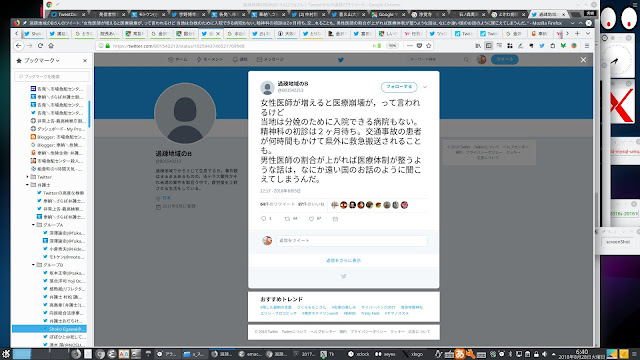Open the 'ダッシュボード - My Pro' bookmark
The width and height of the screenshot is (640, 360).
[x=58, y=129]
